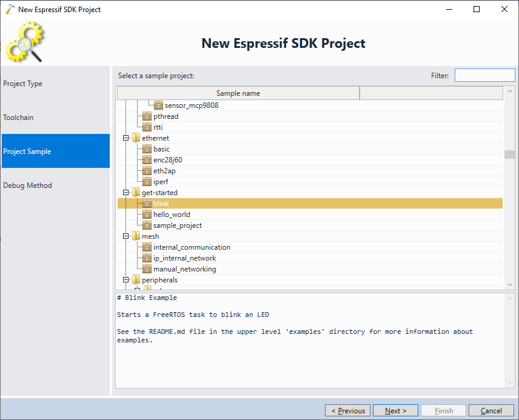Click the blink sample package icon
This screenshot has height=420, width=519.
(x=147, y=204)
